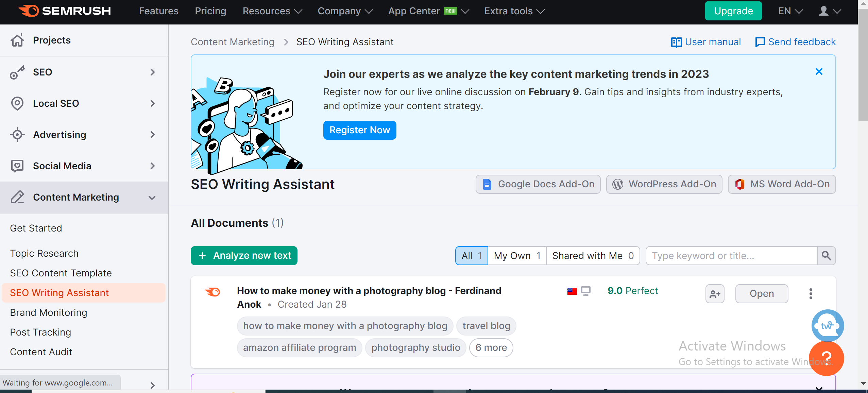The image size is (868, 393).
Task: Open Brand Monitoring in sidebar
Action: click(49, 312)
